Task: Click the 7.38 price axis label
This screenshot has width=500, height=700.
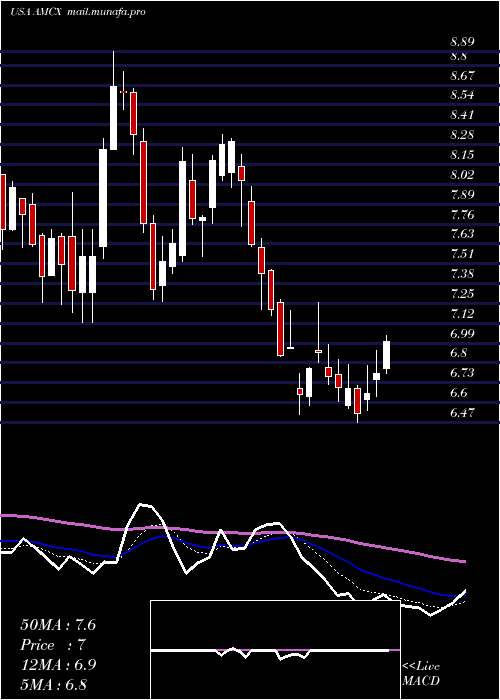Action: pos(462,274)
